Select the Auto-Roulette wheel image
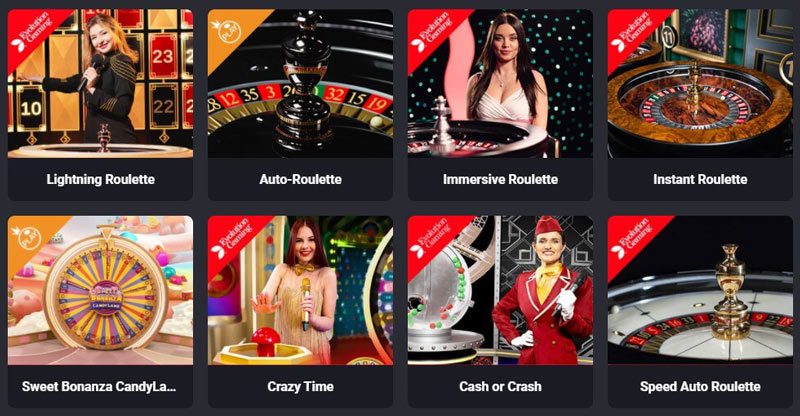The height and width of the screenshot is (416, 800). [301, 83]
